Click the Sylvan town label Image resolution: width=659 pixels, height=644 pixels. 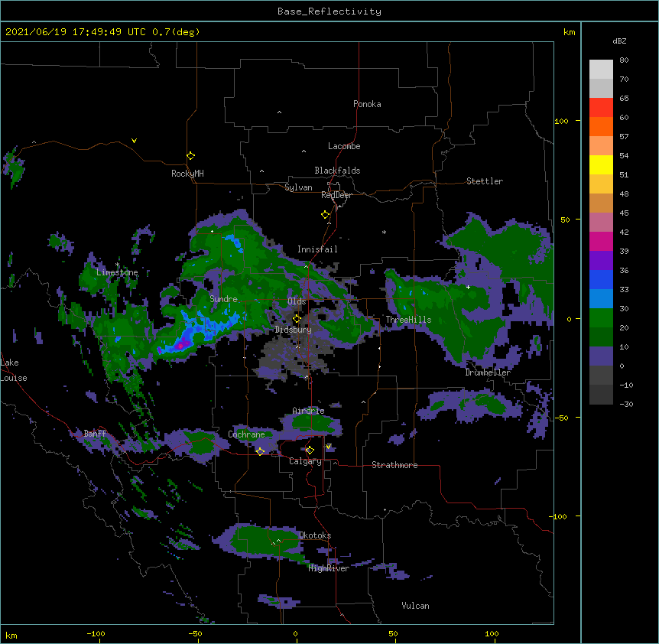pos(298,187)
